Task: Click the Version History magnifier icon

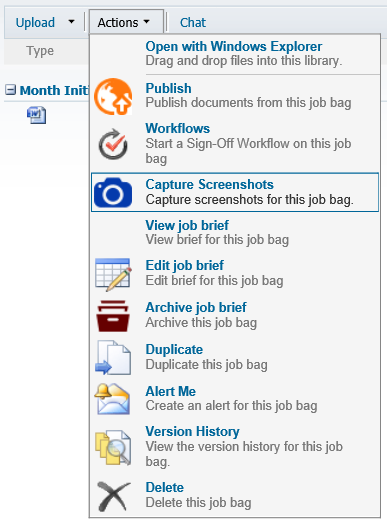Action: pyautogui.click(x=113, y=448)
